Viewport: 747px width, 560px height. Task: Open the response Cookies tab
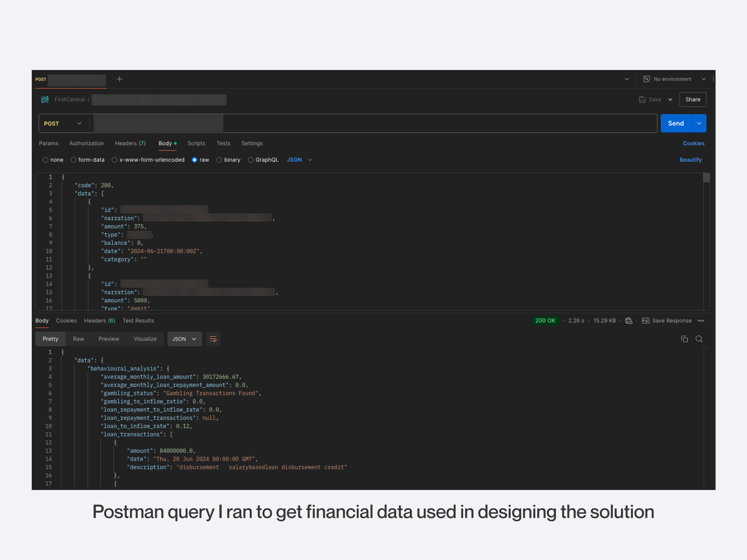(x=66, y=321)
